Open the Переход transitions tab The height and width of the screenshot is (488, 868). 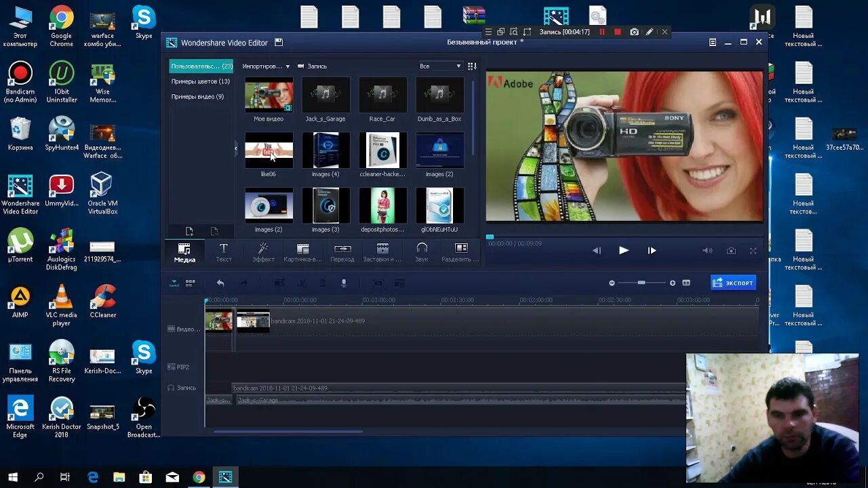click(342, 252)
